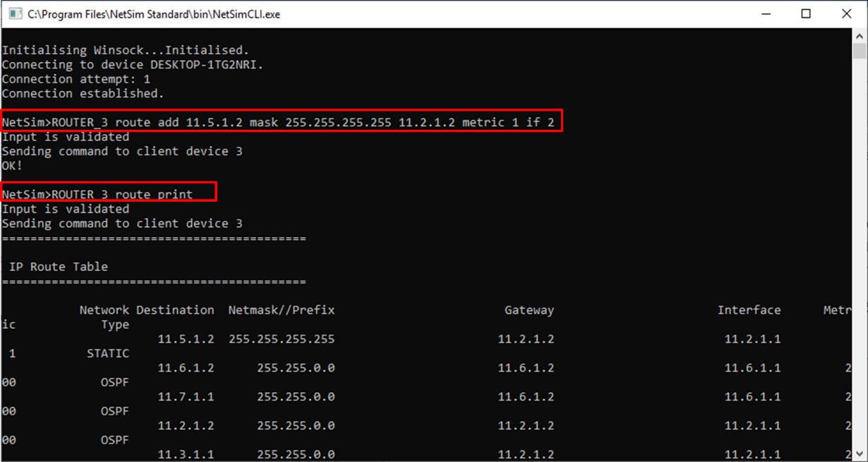Click the Connection established message

tap(83, 93)
